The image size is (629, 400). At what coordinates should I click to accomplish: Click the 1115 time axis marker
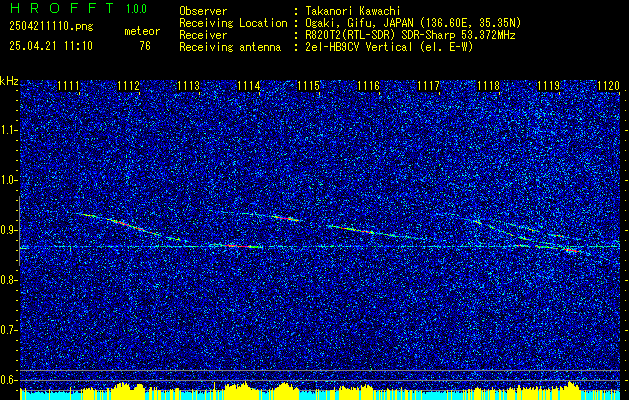308,86
